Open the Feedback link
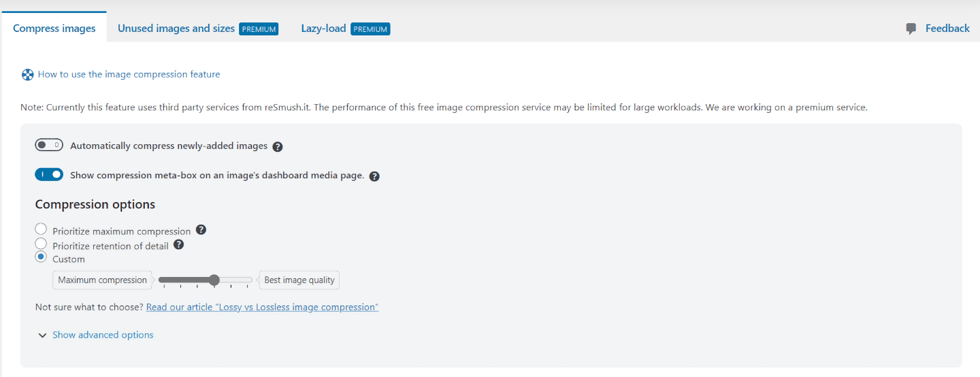Image resolution: width=980 pixels, height=377 pixels. [947, 29]
